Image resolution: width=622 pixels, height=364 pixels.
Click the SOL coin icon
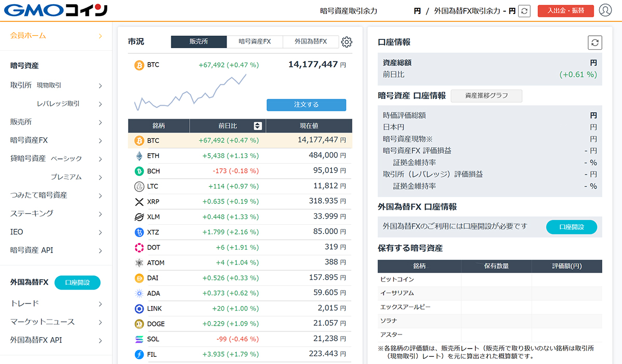click(139, 339)
